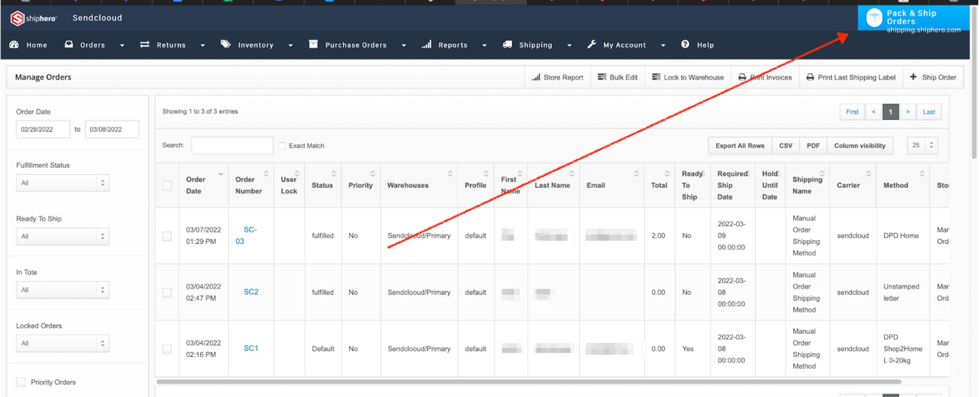Sort by Warehouses column arrows
Screen dimensions: 980x397
[x=450, y=174]
